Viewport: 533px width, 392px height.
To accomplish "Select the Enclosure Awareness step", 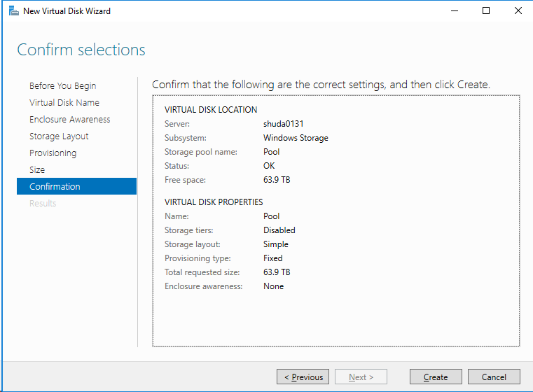I will point(69,119).
